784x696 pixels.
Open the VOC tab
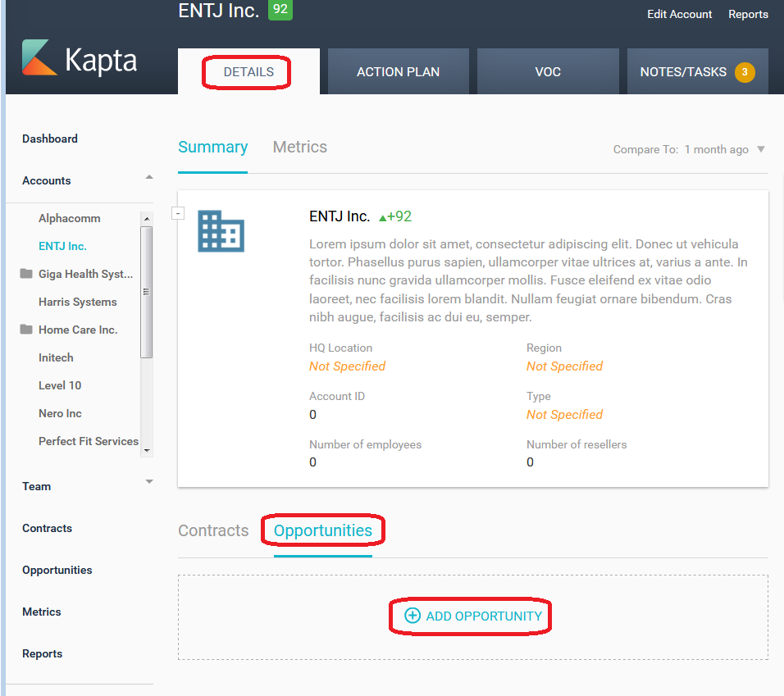548,72
